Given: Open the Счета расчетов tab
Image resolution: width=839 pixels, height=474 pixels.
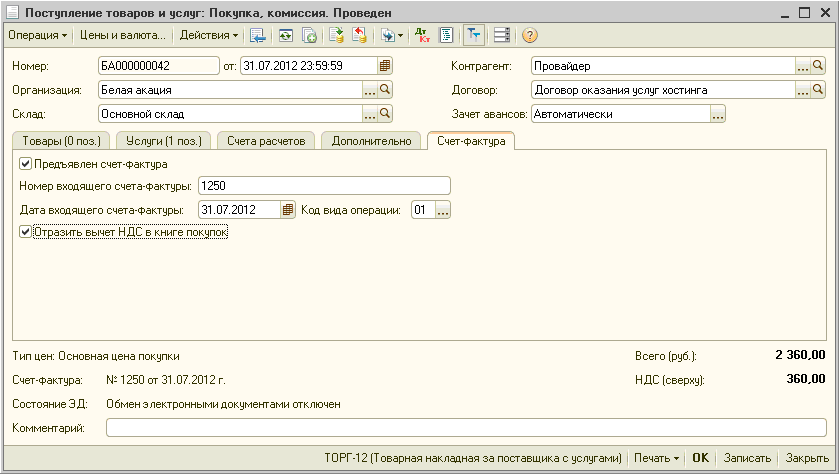Looking at the screenshot, I should (x=266, y=141).
